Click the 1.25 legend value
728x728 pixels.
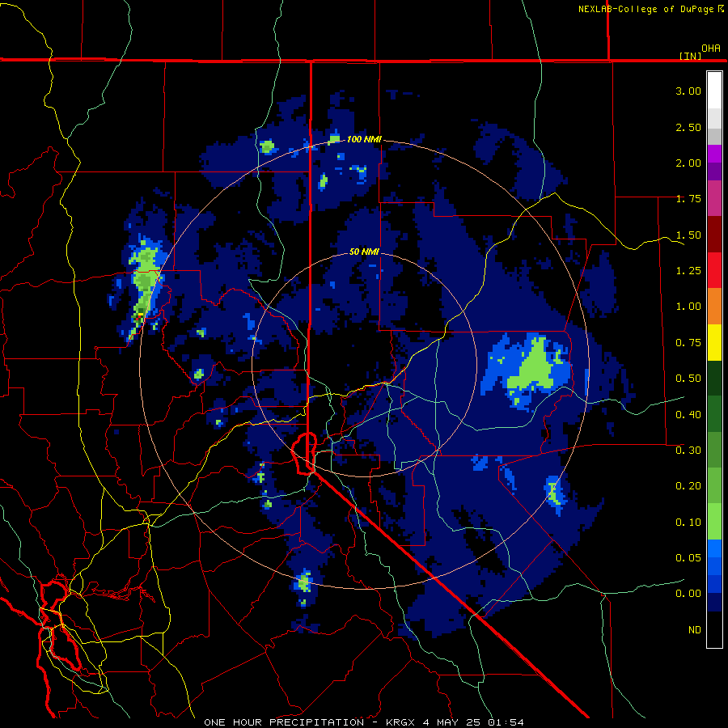click(x=688, y=271)
